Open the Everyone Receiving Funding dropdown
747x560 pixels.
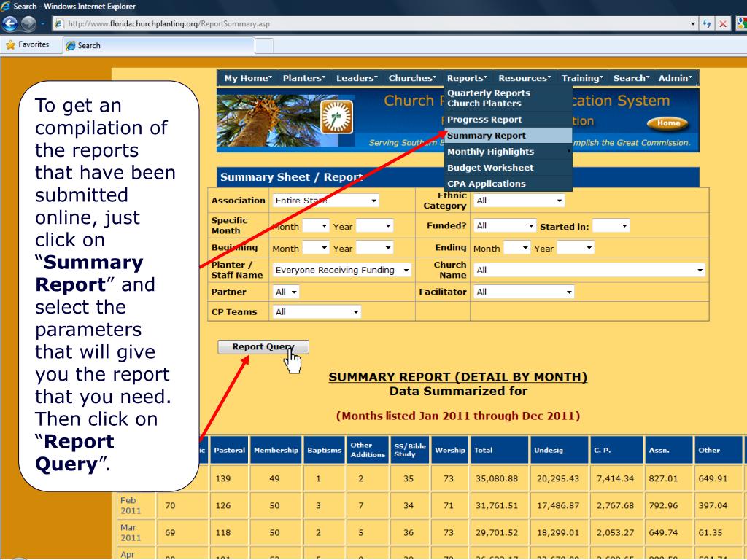coord(342,270)
